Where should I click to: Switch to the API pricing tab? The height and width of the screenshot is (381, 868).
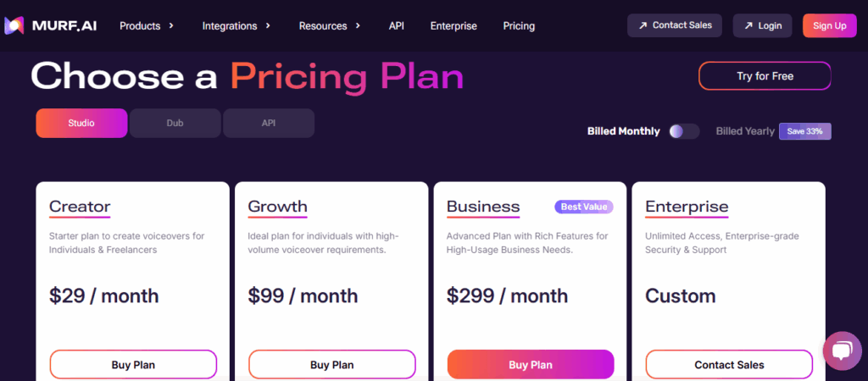point(269,123)
